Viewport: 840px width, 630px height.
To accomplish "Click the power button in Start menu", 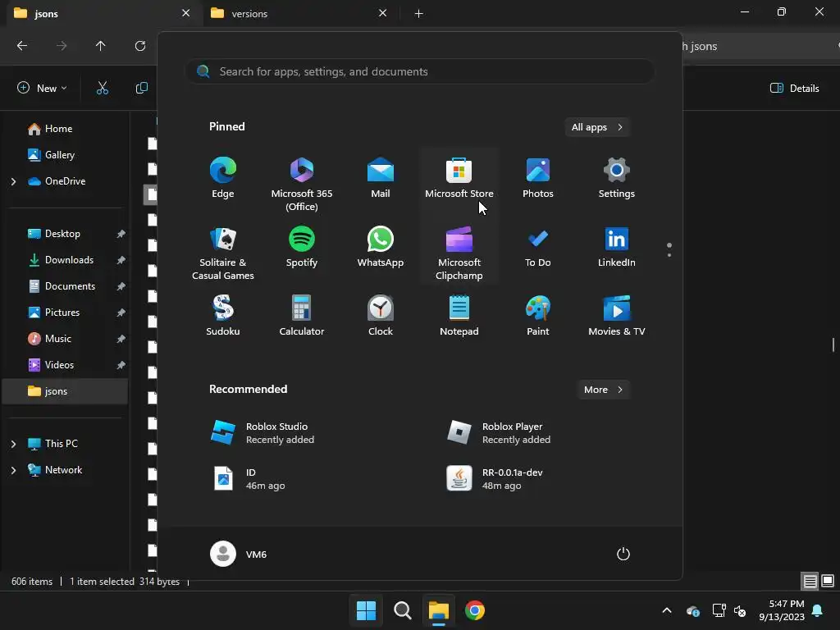I will [623, 554].
